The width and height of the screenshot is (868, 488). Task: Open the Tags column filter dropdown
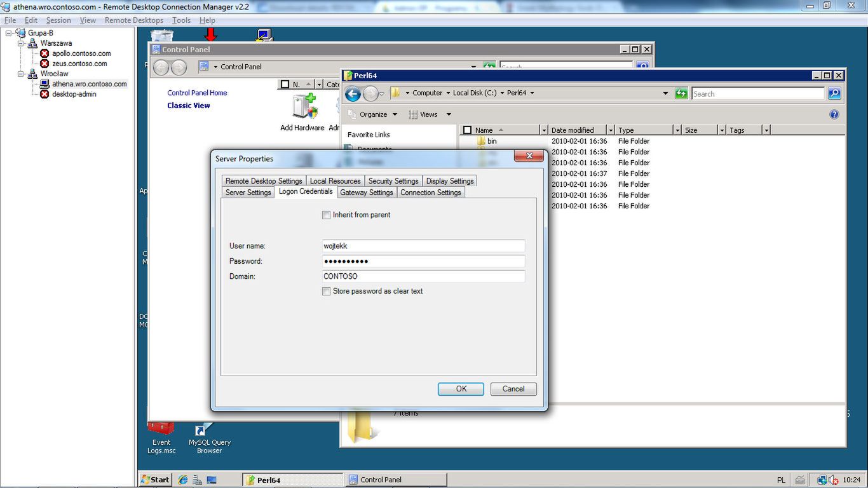coord(766,130)
